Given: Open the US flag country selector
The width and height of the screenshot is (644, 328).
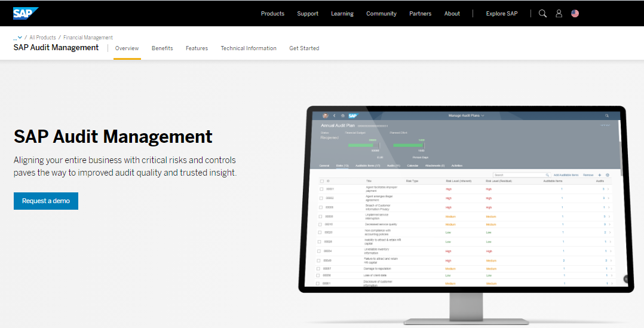Looking at the screenshot, I should click(x=575, y=13).
